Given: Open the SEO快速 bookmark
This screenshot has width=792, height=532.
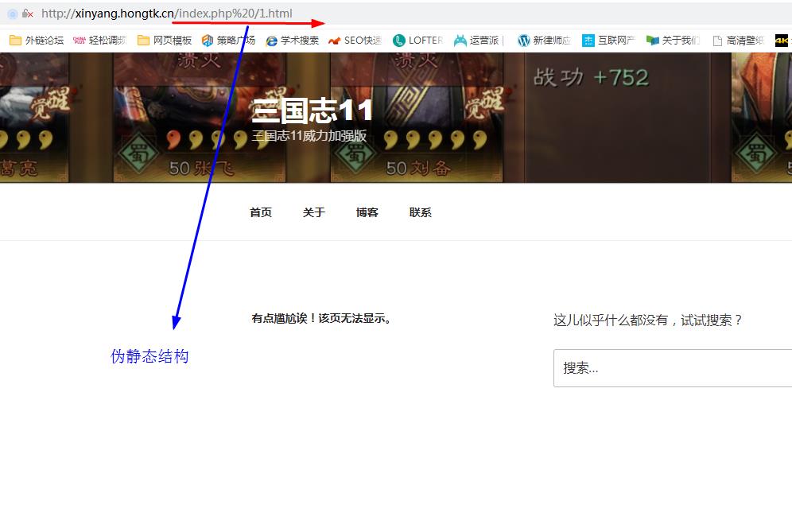Looking at the screenshot, I should pos(355,41).
